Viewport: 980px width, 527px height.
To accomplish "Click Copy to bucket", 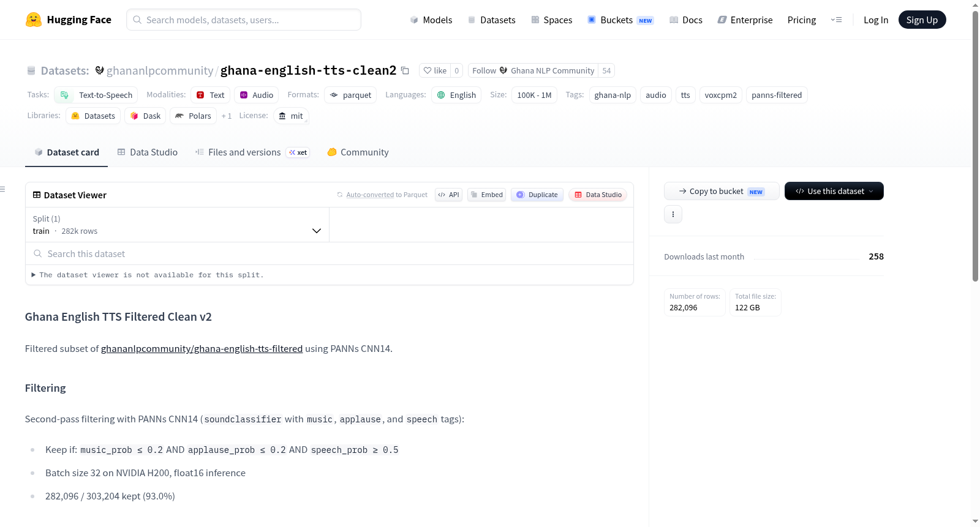I will point(722,191).
